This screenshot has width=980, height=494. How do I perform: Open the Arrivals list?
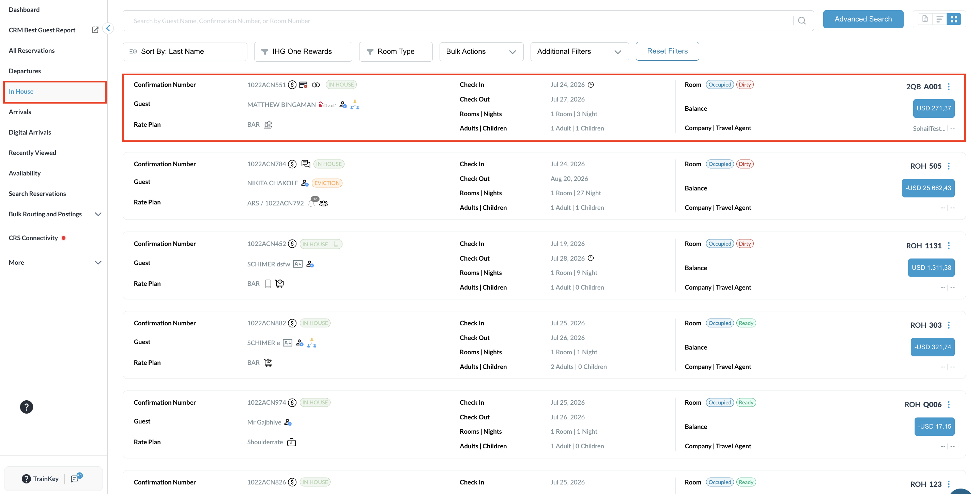pos(20,112)
